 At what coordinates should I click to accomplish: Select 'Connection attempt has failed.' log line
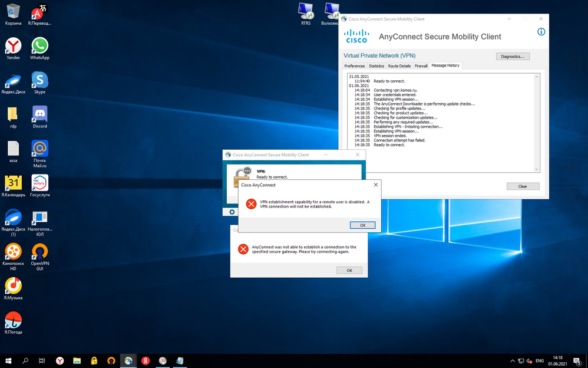pos(399,140)
